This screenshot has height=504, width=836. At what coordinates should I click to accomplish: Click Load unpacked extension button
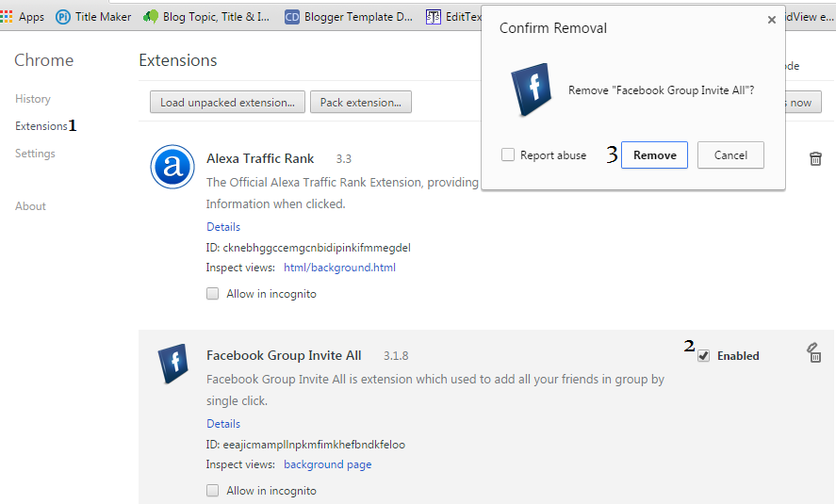click(228, 103)
